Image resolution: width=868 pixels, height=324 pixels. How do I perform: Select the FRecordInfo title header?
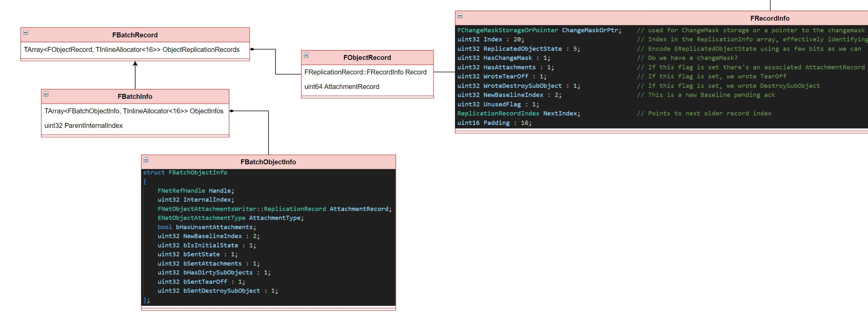pos(769,19)
